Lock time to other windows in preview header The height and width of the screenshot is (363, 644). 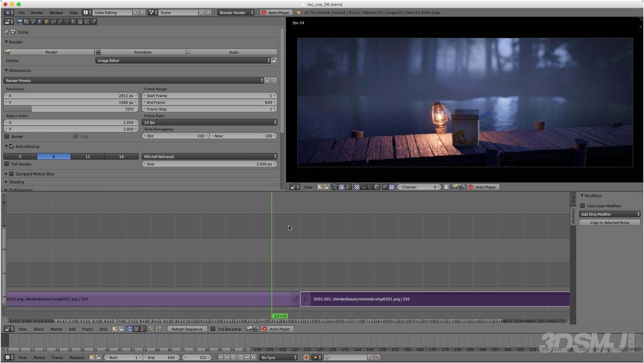[x=327, y=187]
